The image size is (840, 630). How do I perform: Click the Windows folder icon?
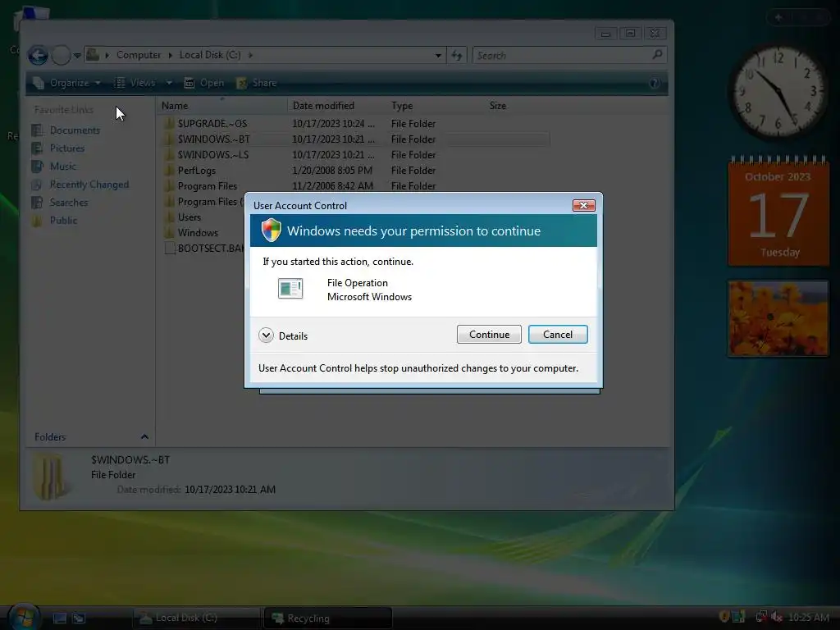tap(169, 232)
